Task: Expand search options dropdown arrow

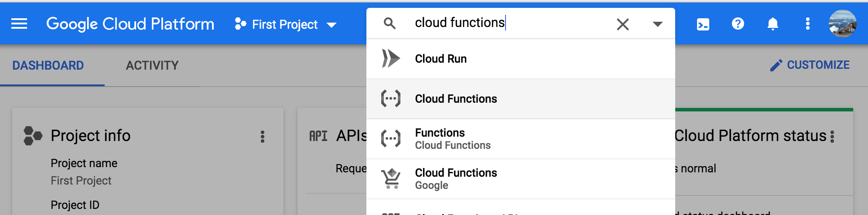Action: [x=657, y=24]
